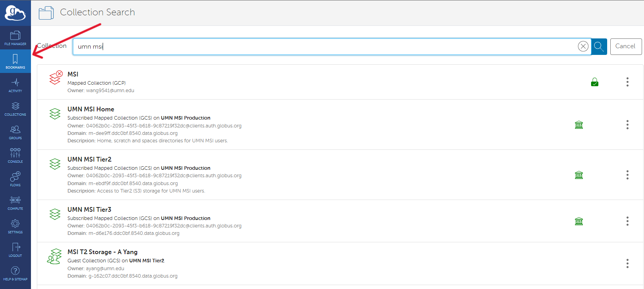Screen dimensions: 644x289
Task: Open options menu for UMN MSI Tier2
Action: [628, 174]
